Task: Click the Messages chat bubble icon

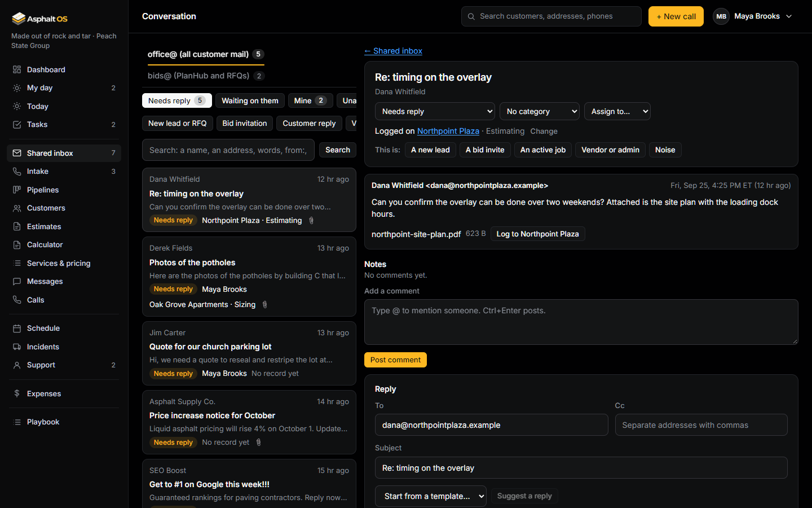Action: coord(17,282)
